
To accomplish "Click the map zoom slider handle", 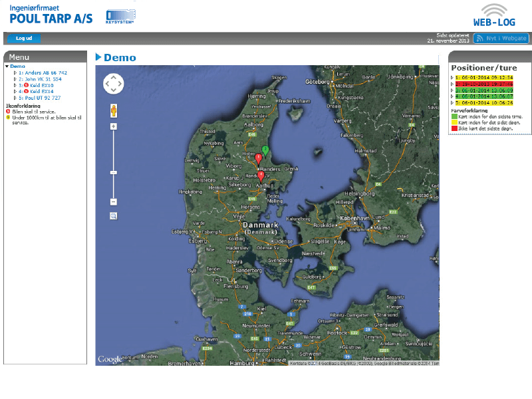I will click(x=114, y=172).
